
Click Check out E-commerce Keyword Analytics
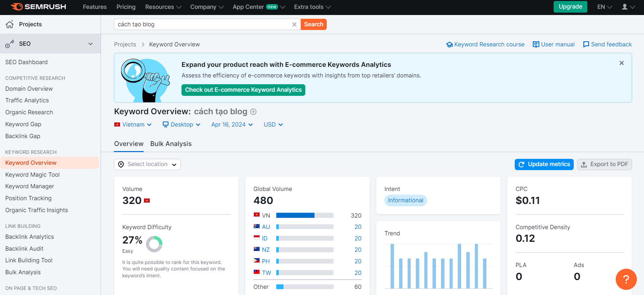(x=243, y=90)
